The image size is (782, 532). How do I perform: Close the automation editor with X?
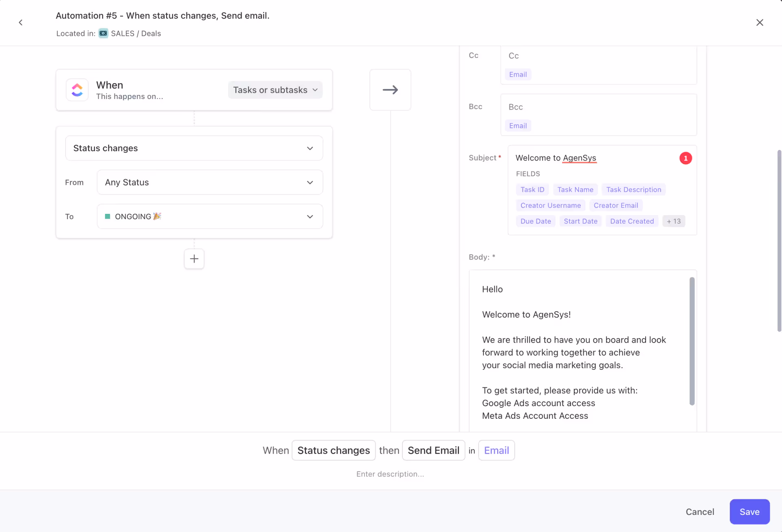pos(760,22)
